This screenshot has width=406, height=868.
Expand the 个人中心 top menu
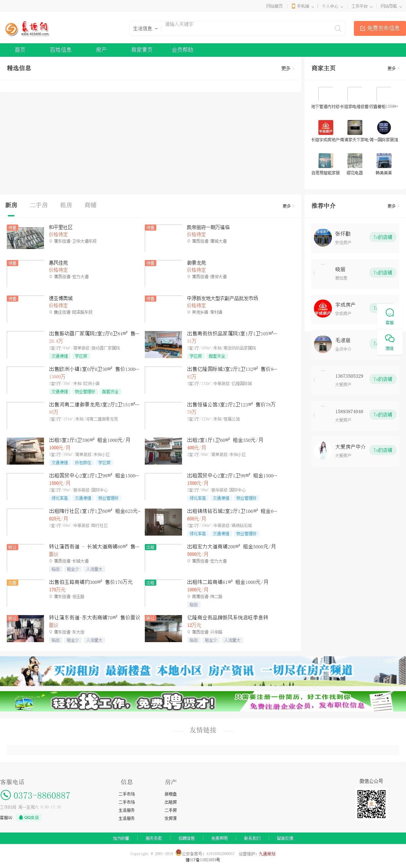[x=332, y=6]
